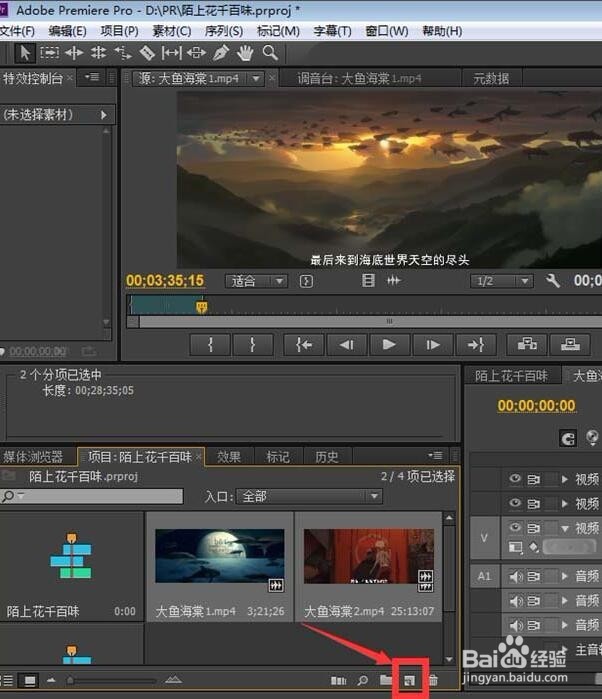Toggle sync lock on A1 audio track
Image resolution: width=602 pixels, height=699 pixels.
pyautogui.click(x=534, y=576)
